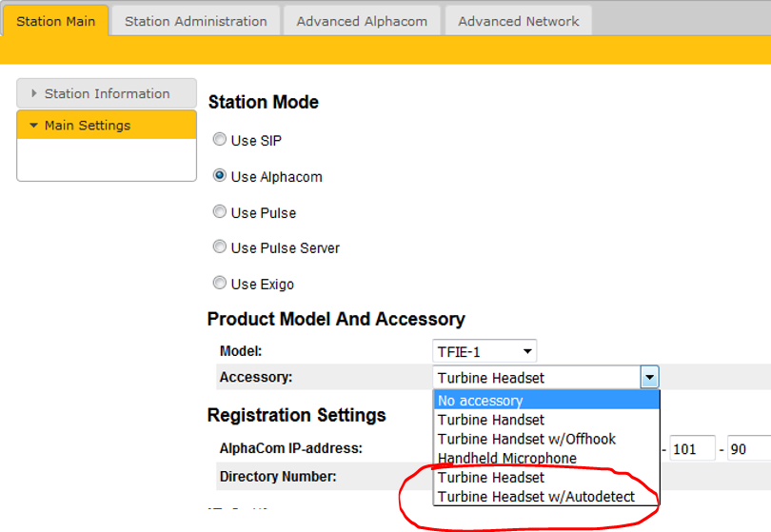Select the Use SIP radio button
Viewport: 771px width, 532px height.
click(x=220, y=140)
